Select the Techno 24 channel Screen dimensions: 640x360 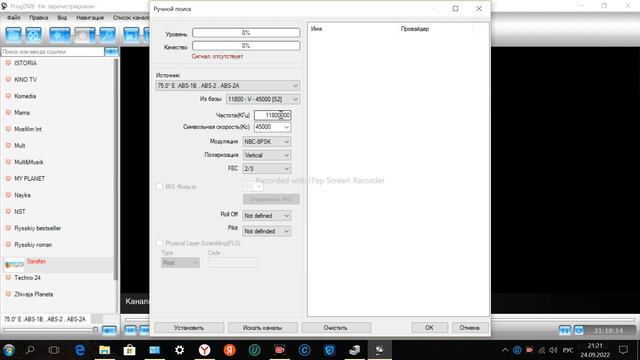click(27, 278)
